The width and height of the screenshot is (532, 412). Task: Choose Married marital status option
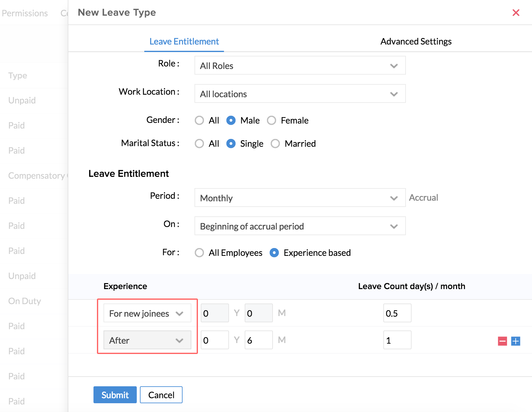coord(275,144)
